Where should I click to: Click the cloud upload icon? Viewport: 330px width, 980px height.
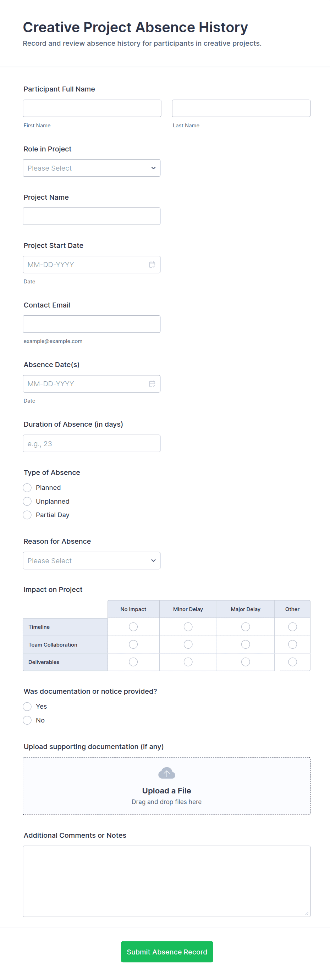(166, 773)
